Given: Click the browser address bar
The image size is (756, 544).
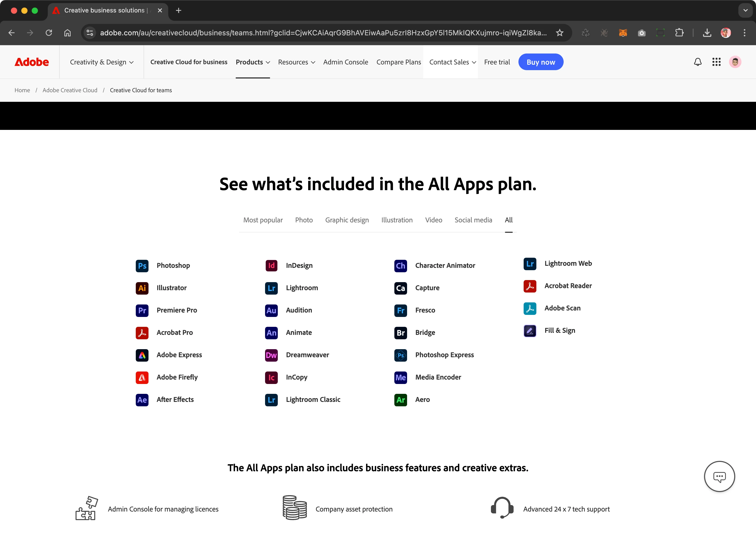Looking at the screenshot, I should click(x=323, y=33).
